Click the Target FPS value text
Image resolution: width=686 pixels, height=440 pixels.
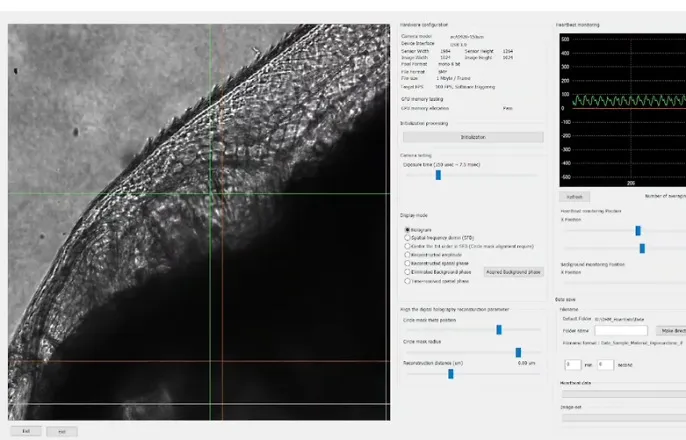pos(465,87)
